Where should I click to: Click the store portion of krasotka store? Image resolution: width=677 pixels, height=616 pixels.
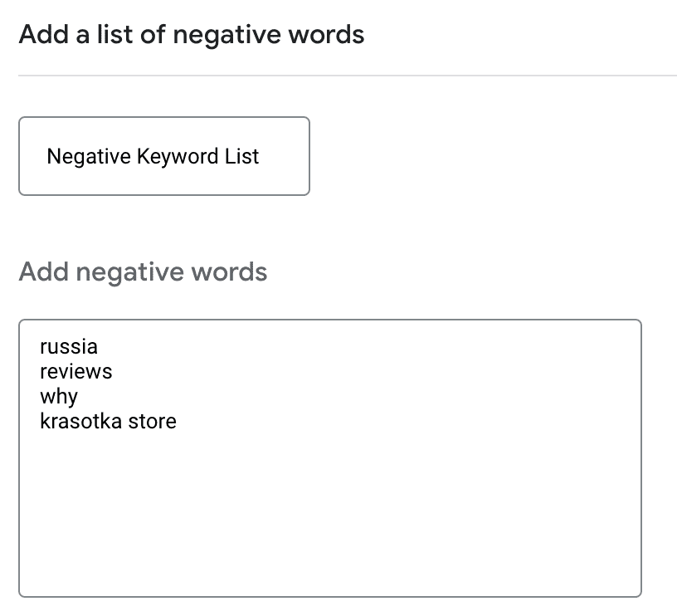pyautogui.click(x=153, y=421)
